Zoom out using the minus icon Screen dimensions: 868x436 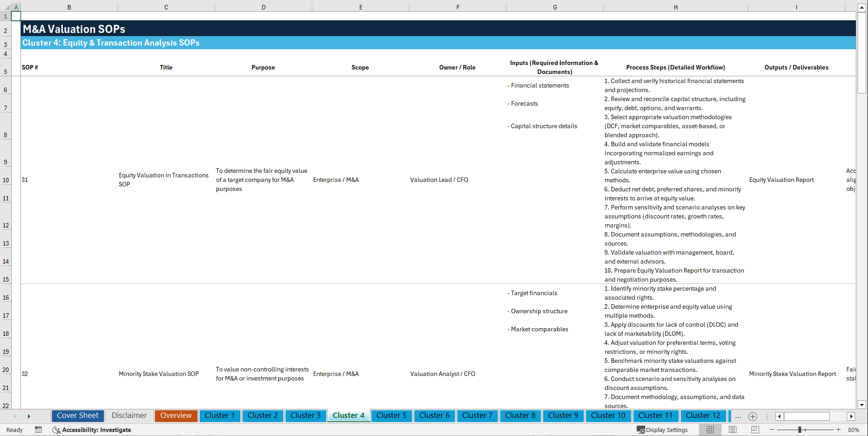(772, 430)
